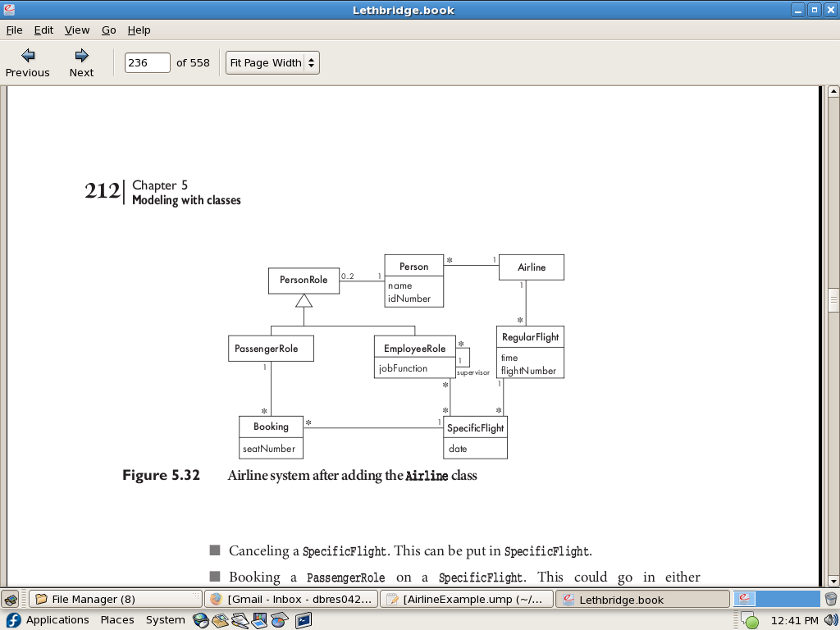840x630 pixels.
Task: Click the 'Figure 5.32' caption label
Action: click(162, 475)
